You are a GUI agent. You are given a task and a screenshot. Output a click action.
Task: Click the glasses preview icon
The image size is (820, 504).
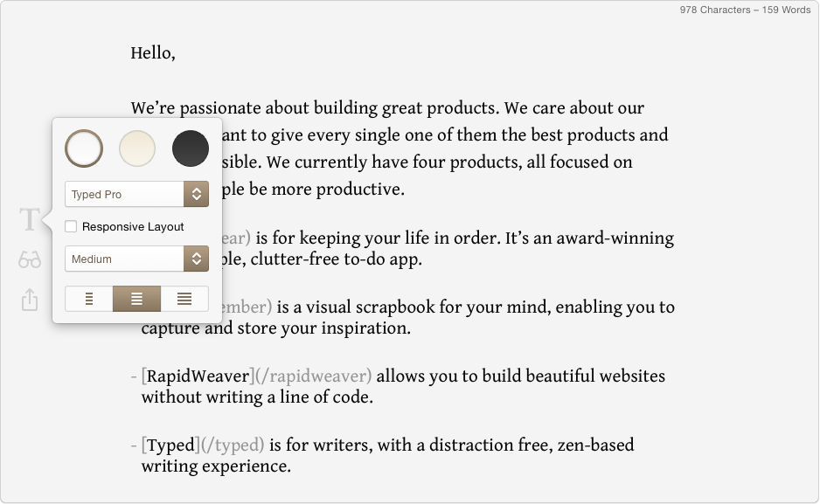(x=30, y=259)
